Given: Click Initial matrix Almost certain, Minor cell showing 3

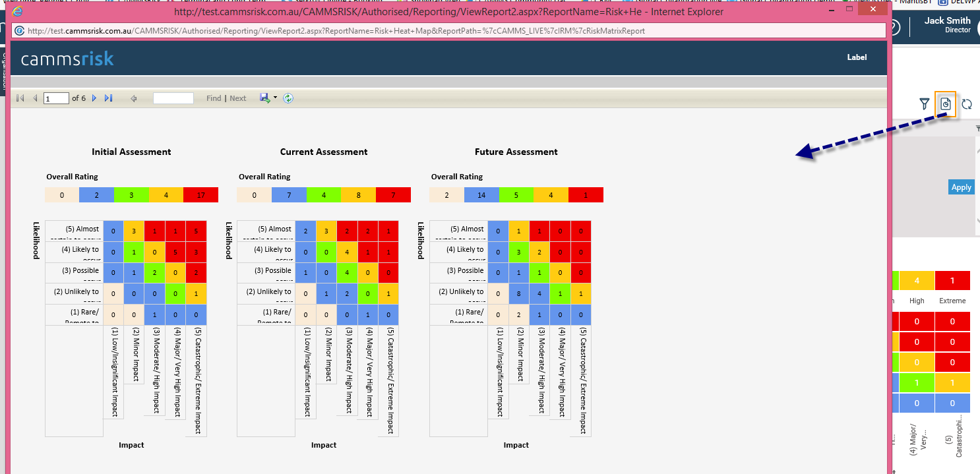Looking at the screenshot, I should click(x=135, y=231).
